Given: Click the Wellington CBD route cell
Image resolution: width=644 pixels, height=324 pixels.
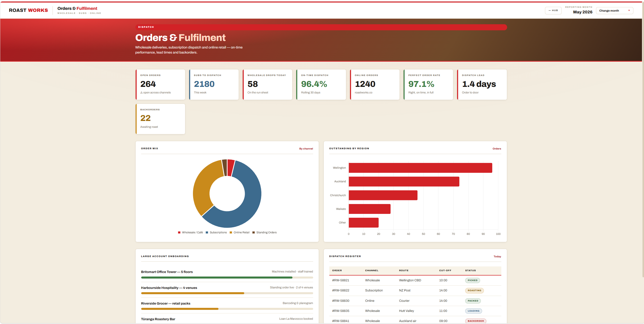Looking at the screenshot, I should [410, 280].
